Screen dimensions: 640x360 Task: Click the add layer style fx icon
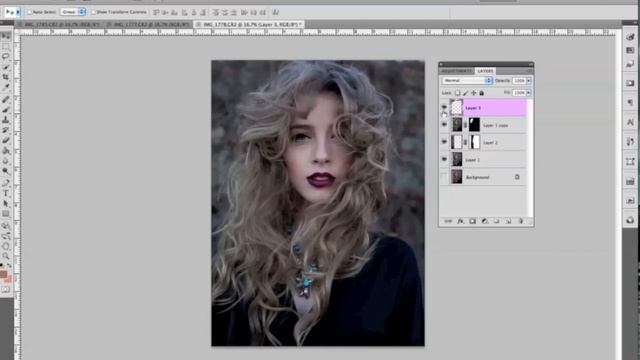460,221
